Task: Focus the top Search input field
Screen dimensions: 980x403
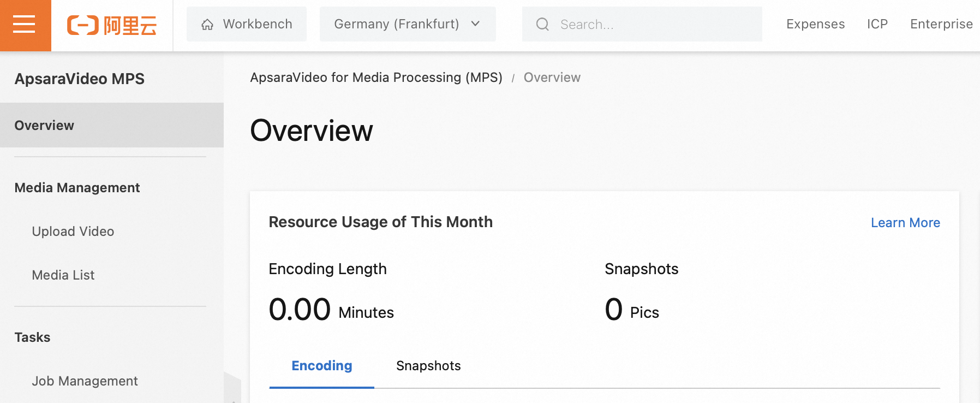Action: coord(655,24)
